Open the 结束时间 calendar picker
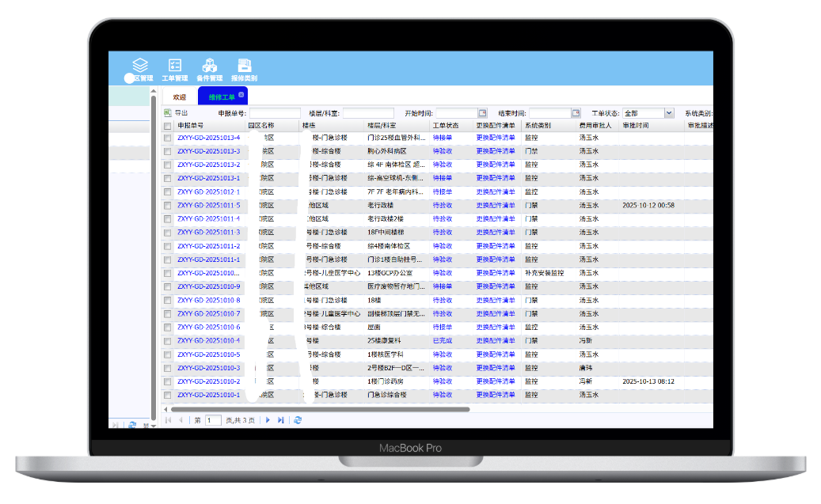821x504 pixels. pyautogui.click(x=576, y=113)
